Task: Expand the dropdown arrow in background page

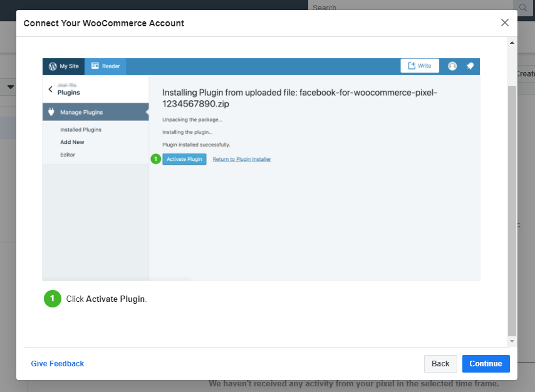Action: (x=11, y=87)
